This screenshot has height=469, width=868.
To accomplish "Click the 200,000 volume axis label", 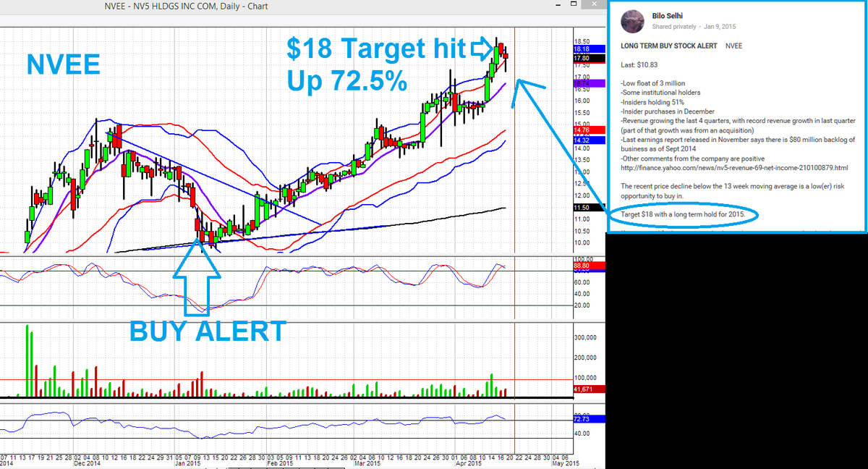I will (585, 358).
